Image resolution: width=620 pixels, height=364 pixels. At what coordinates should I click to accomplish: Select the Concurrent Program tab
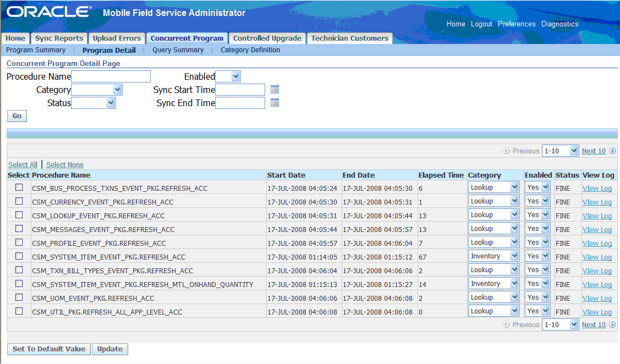pos(186,38)
